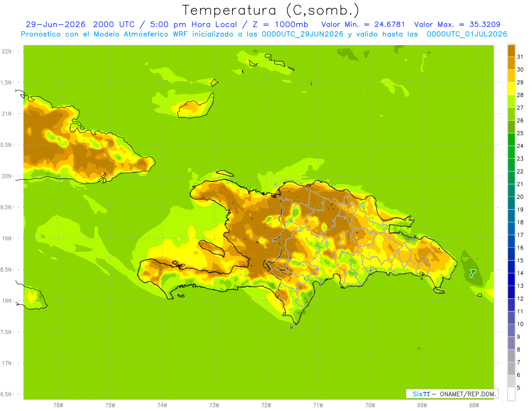This screenshot has height=411, width=532.
Task: Select the white swatch below 5 in legend
Action: (x=511, y=394)
